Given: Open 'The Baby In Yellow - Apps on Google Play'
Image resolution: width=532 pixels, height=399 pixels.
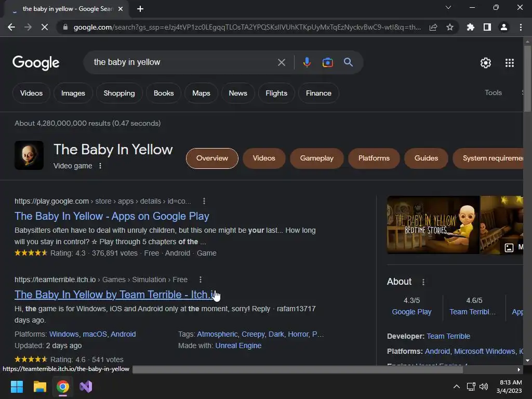Looking at the screenshot, I should tap(112, 216).
